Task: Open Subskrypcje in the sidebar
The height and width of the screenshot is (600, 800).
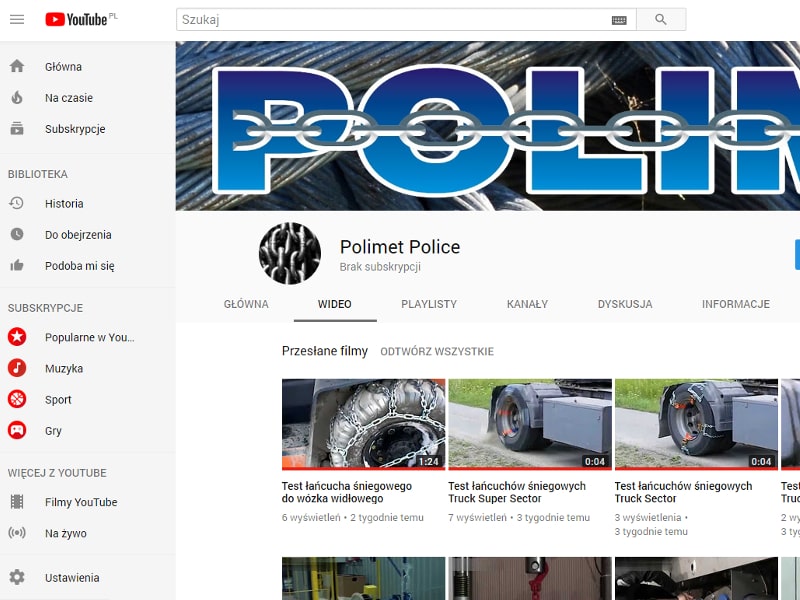Action: pos(75,129)
